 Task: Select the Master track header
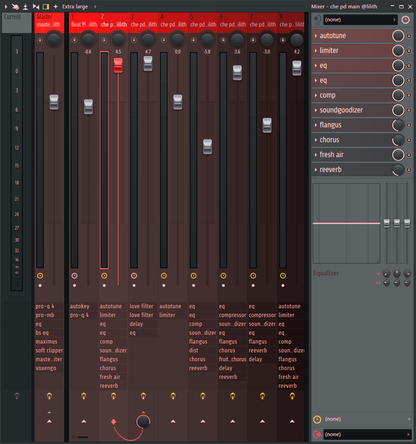click(49, 22)
